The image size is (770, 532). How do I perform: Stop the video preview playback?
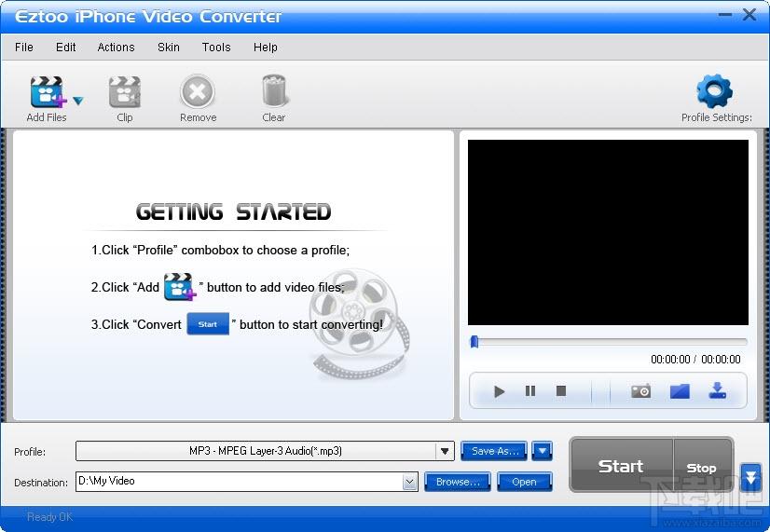coord(561,391)
